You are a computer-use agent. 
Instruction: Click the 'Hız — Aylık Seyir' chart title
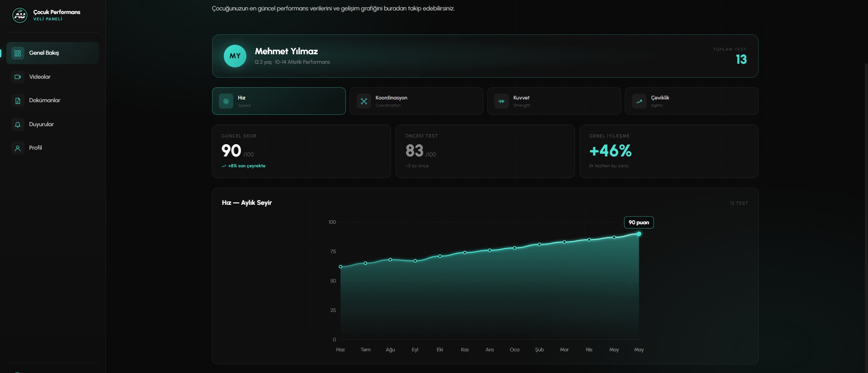click(247, 203)
